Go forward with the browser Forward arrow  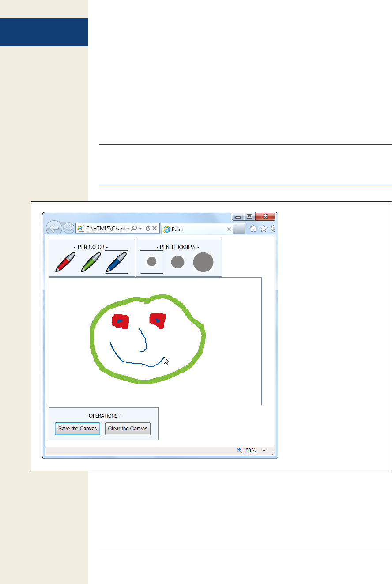[x=68, y=228]
